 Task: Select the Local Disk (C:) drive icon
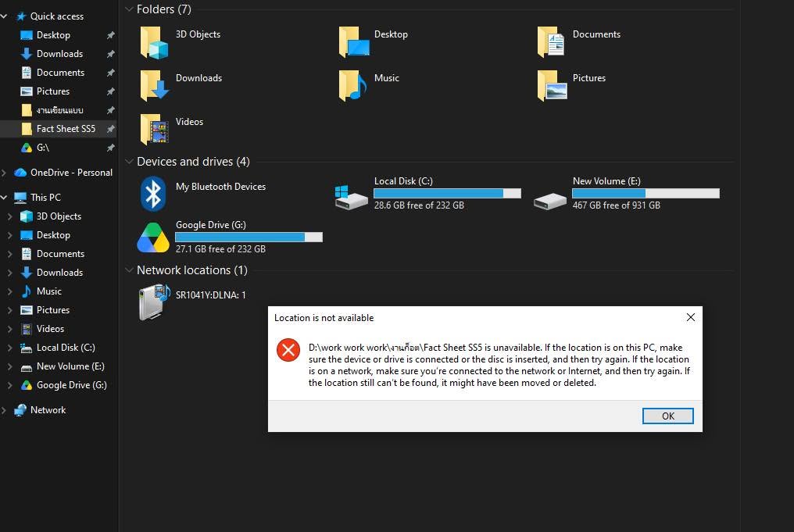click(351, 198)
